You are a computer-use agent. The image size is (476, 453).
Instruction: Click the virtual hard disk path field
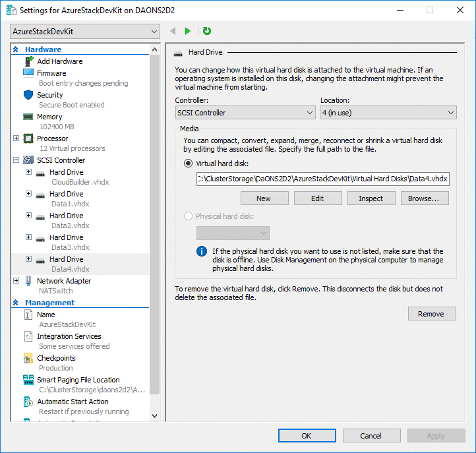[x=322, y=179]
